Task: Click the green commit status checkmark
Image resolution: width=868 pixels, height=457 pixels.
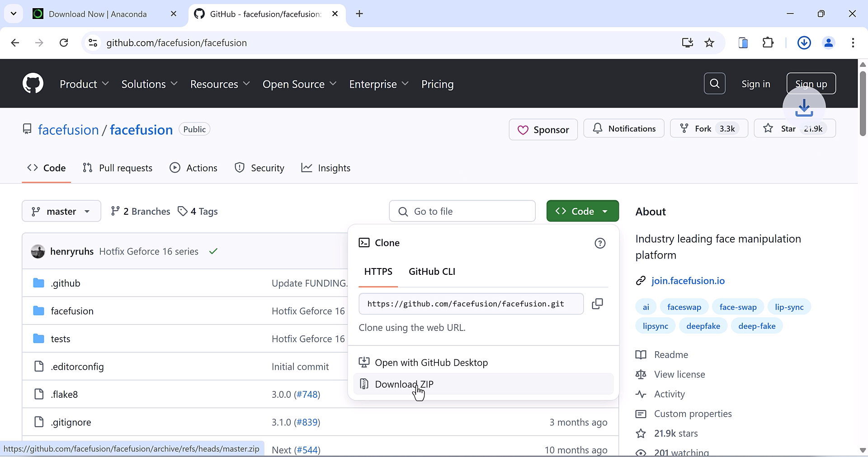Action: coord(213,251)
